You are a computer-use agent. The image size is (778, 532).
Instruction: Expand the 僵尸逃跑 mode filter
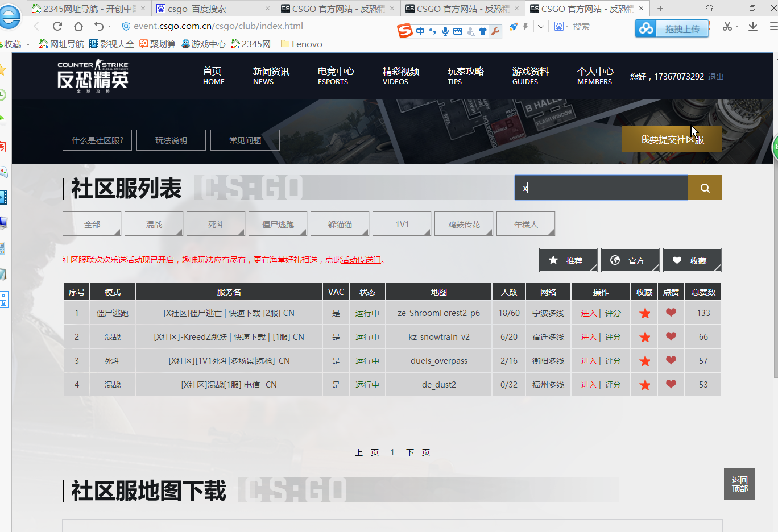coord(278,225)
